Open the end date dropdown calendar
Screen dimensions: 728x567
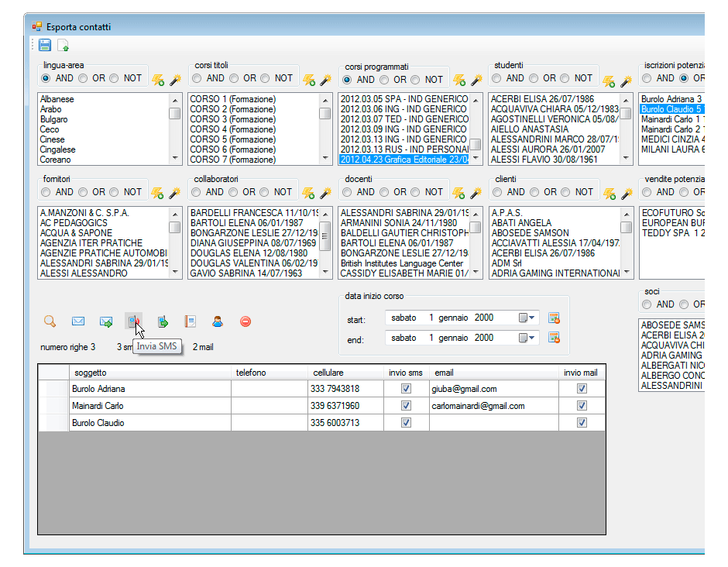coord(527,338)
